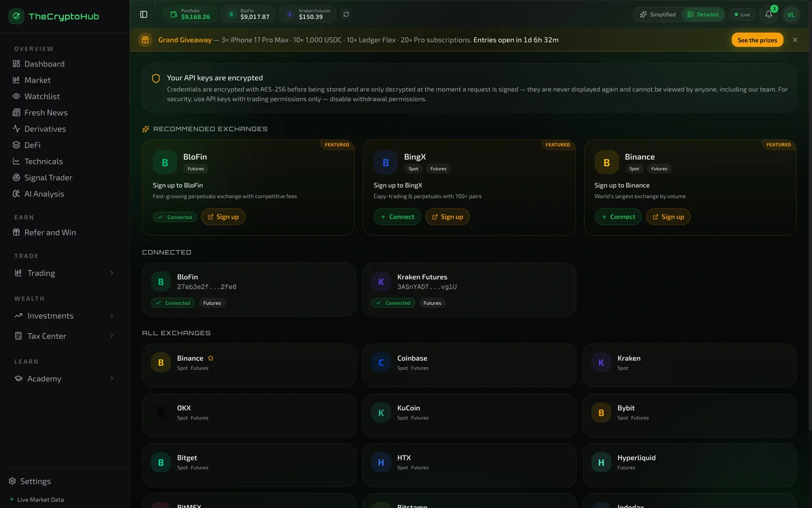This screenshot has height=508, width=812.
Task: Expand the Investments submenu
Action: pos(64,316)
